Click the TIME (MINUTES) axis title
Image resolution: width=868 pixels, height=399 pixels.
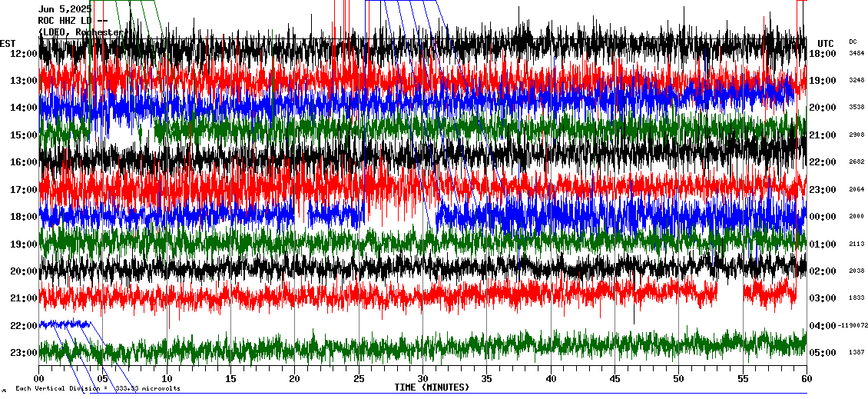point(432,387)
